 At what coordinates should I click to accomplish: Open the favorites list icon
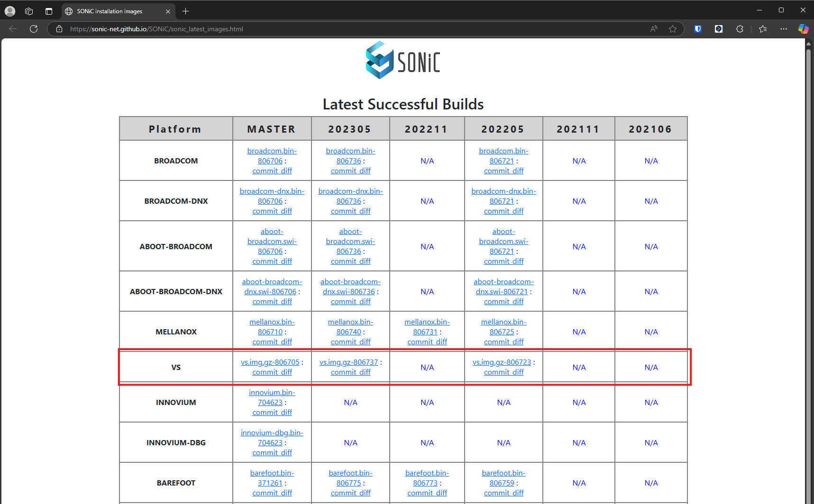[762, 29]
